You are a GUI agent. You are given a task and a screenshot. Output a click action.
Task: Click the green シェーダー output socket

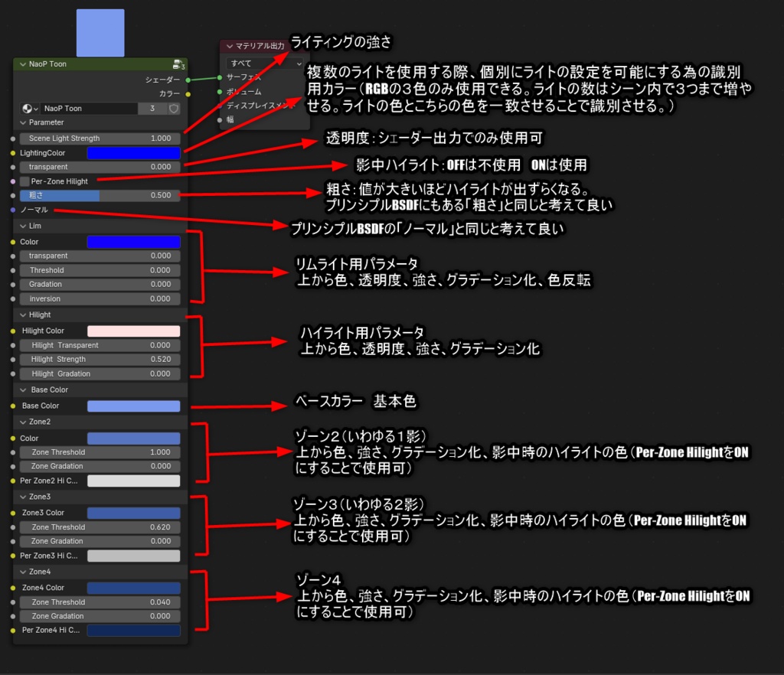click(188, 80)
